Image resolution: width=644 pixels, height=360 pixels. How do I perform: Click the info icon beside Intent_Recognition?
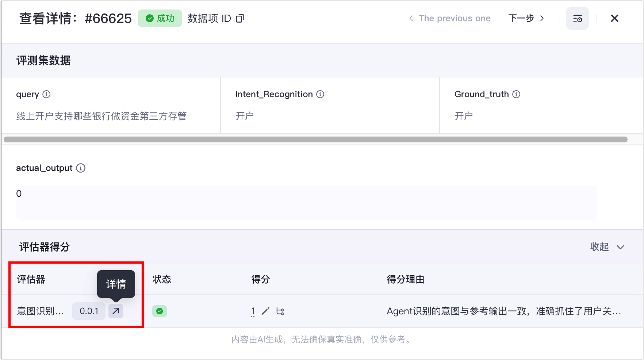(320, 94)
